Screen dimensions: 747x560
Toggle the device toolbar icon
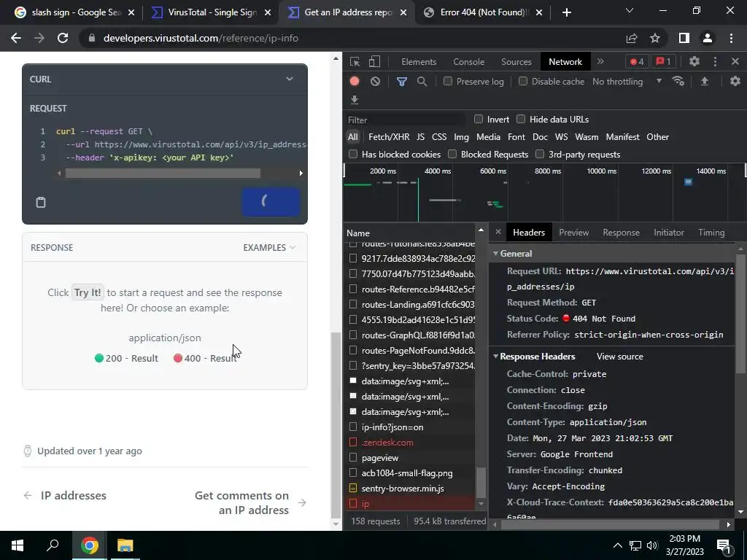coord(374,61)
